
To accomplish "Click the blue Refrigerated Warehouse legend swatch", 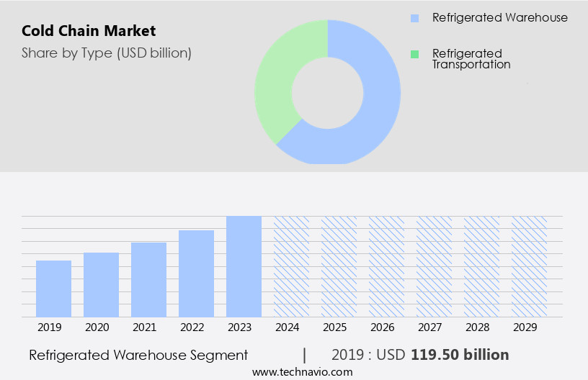I will click(x=414, y=18).
